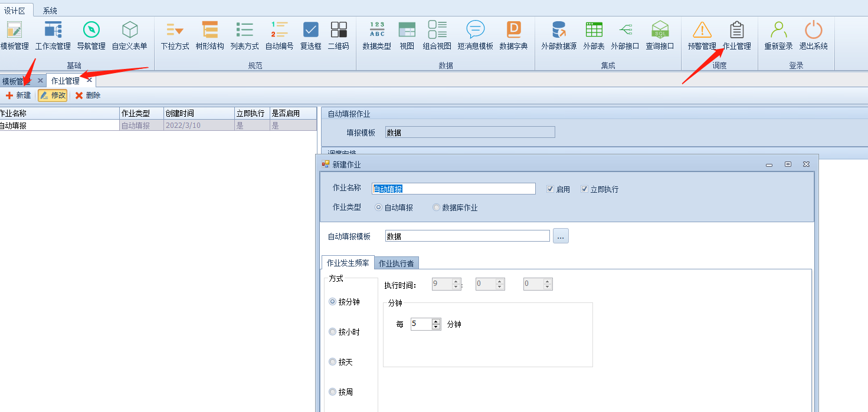Uncheck the 立即执行 checkbox
The width and height of the screenshot is (868, 412).
(585, 189)
